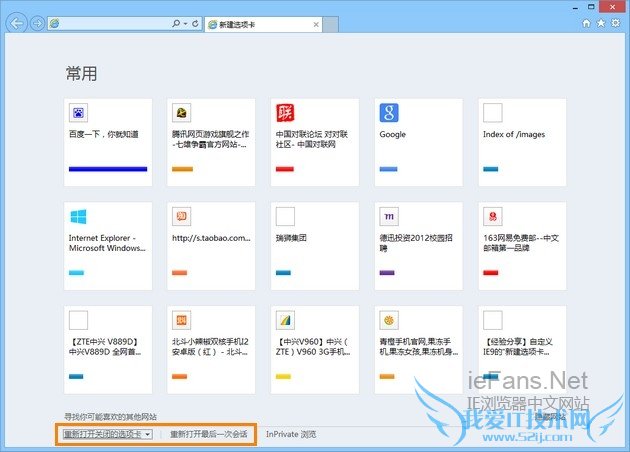Open a new blank tab button
630x452 pixels.
(x=331, y=25)
